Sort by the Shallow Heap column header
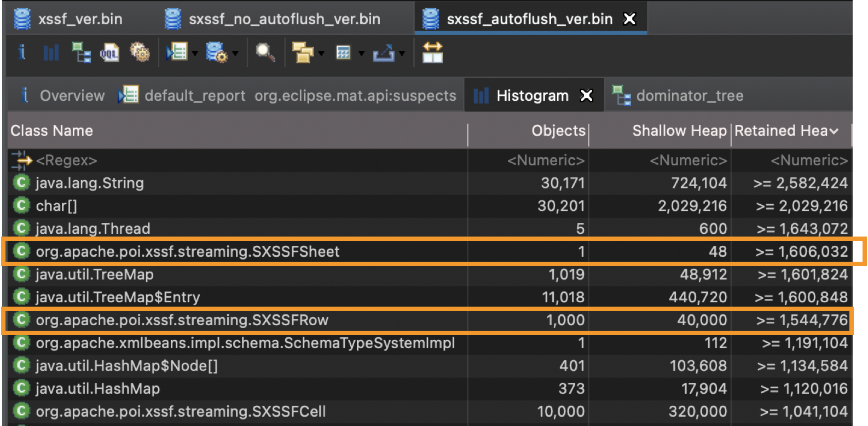 point(679,131)
